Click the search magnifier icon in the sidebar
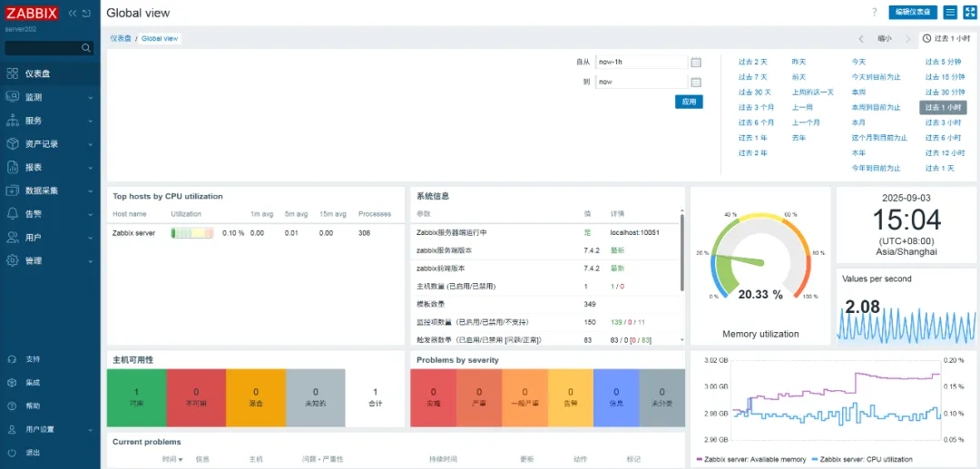The width and height of the screenshot is (980, 469). (87, 48)
